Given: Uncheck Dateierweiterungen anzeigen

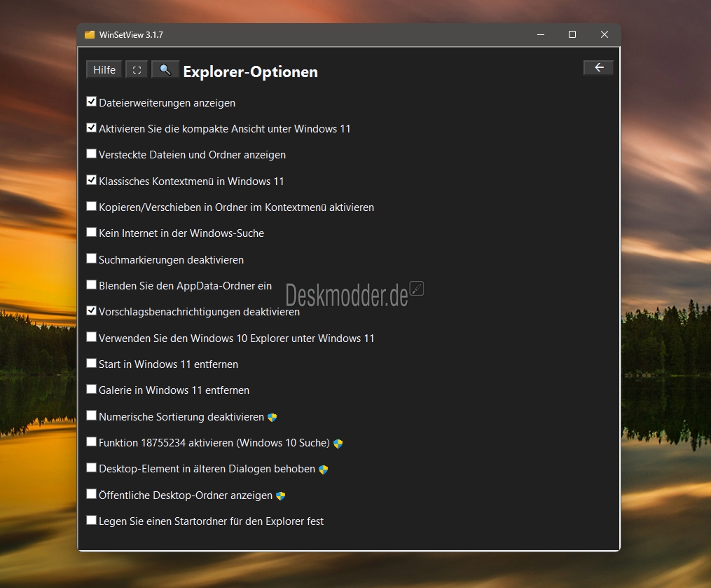Looking at the screenshot, I should click(x=92, y=102).
